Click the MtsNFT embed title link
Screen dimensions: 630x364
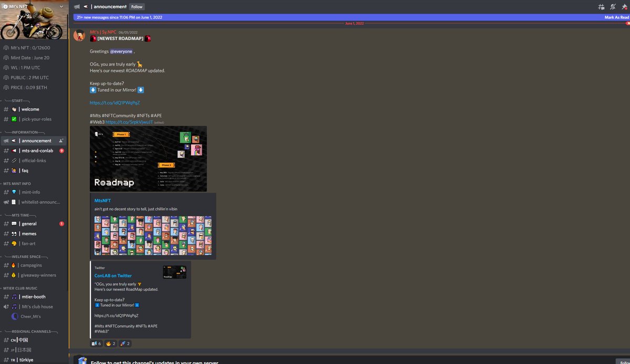point(102,200)
